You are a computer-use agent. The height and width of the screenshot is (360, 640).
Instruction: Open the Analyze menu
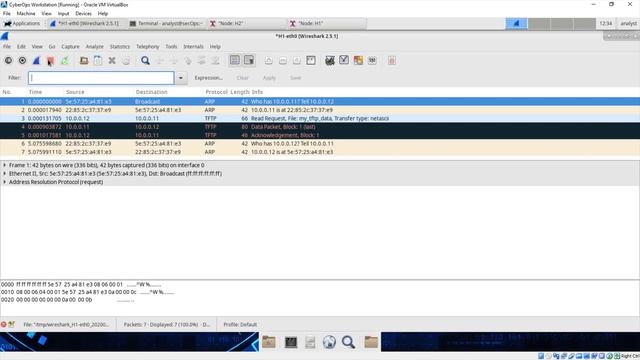coord(94,47)
